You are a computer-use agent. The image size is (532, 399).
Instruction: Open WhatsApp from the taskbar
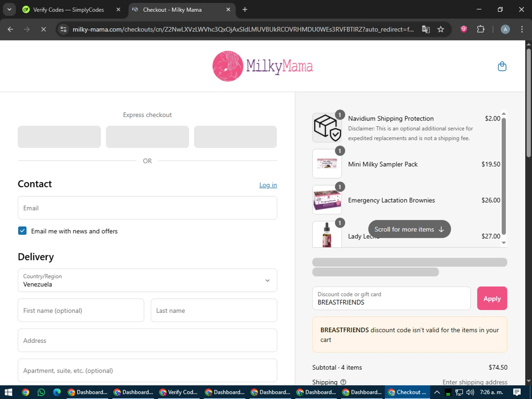(x=41, y=392)
